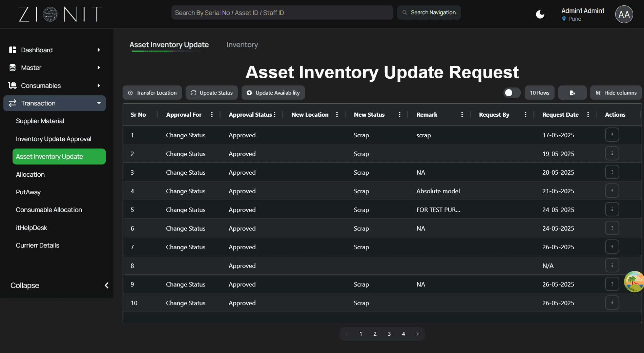Open actions menu for row 5
644x353 pixels.
612,210
